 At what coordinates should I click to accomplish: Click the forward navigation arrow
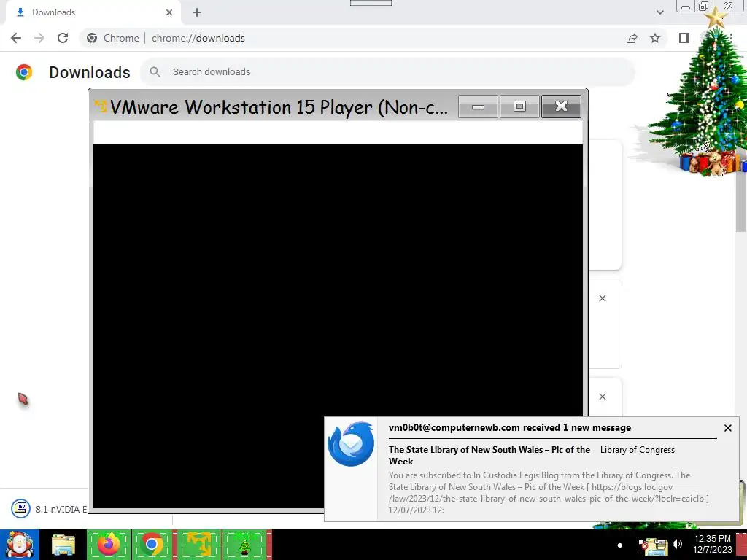39,38
